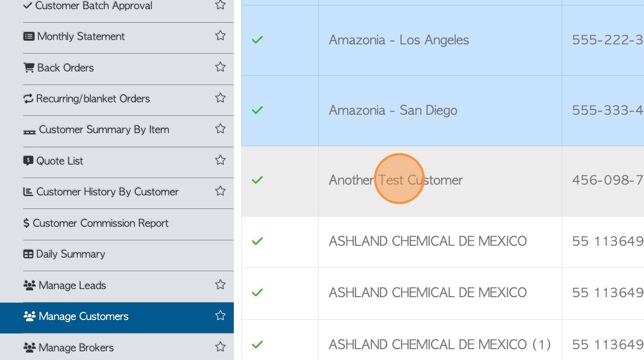Star the Manage Leads item

(x=220, y=285)
